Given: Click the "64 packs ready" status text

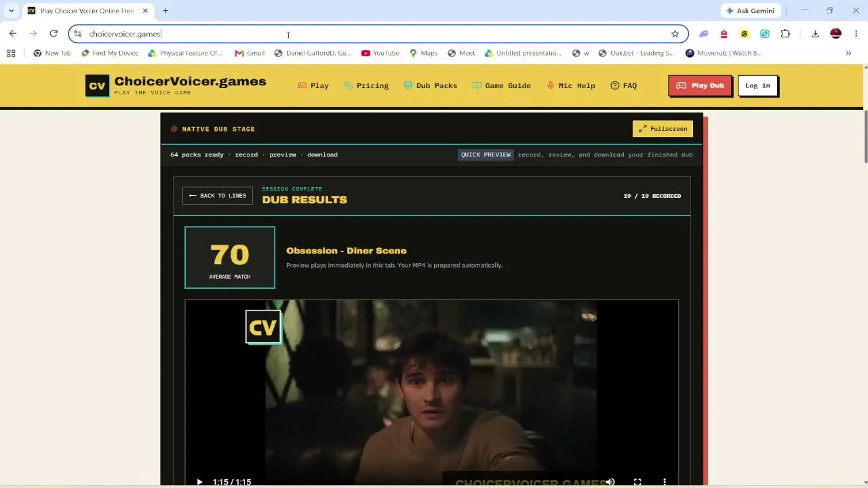Looking at the screenshot, I should 197,155.
